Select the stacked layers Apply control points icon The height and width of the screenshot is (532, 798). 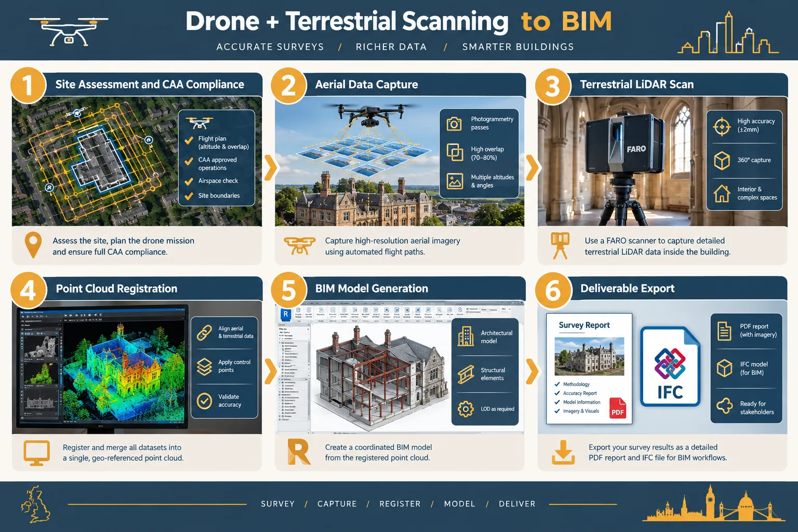point(205,366)
